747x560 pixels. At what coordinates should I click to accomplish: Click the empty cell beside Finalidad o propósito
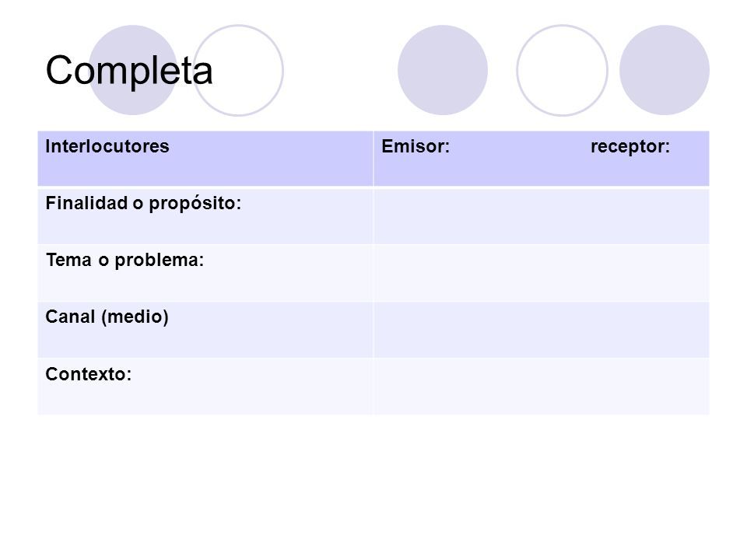pos(542,217)
